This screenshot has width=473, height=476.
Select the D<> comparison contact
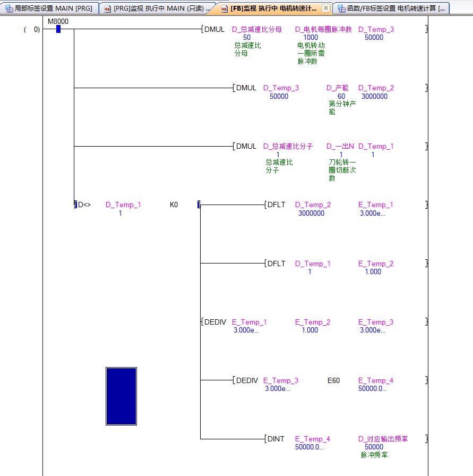tap(84, 205)
